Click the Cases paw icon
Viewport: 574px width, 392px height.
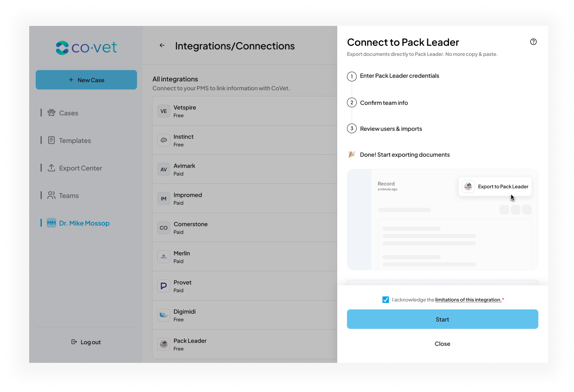click(x=51, y=113)
